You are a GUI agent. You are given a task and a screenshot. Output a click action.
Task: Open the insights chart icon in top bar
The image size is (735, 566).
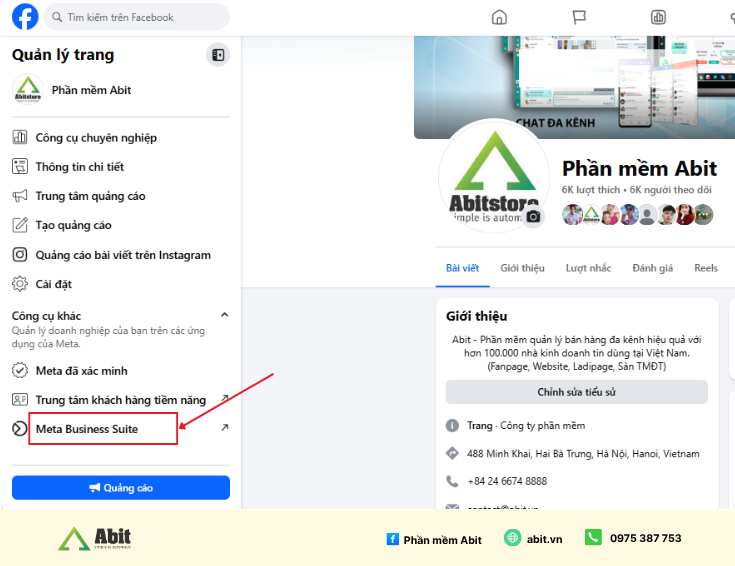(658, 17)
